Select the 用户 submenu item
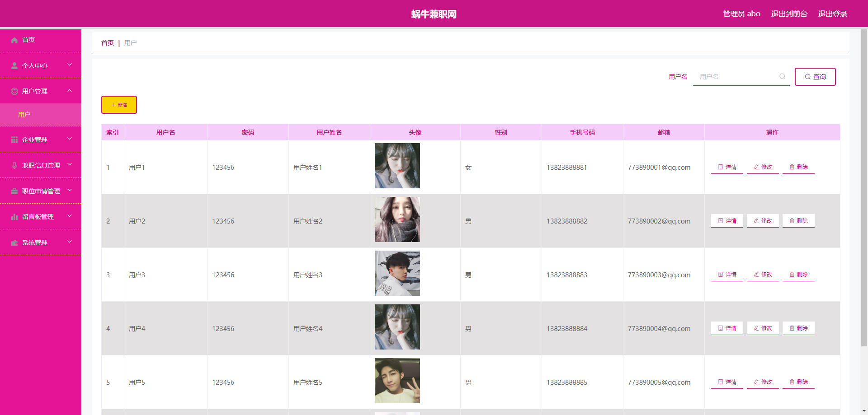Screen dimensions: 868x415 [x=41, y=115]
